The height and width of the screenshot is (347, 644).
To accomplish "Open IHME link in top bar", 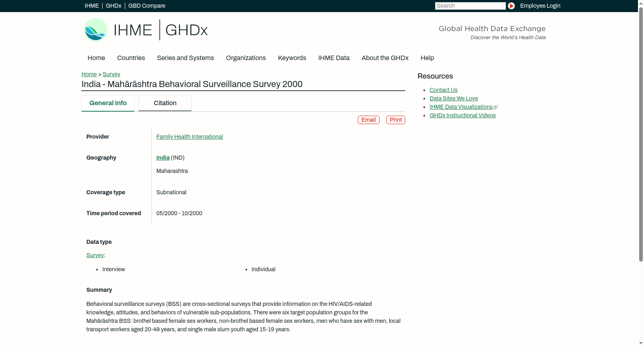I will pyautogui.click(x=92, y=6).
